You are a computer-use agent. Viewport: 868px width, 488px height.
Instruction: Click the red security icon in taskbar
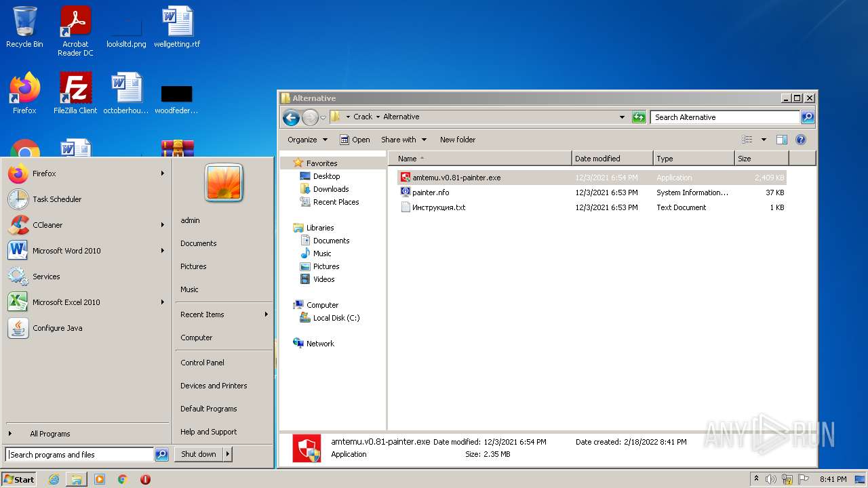[x=145, y=479]
